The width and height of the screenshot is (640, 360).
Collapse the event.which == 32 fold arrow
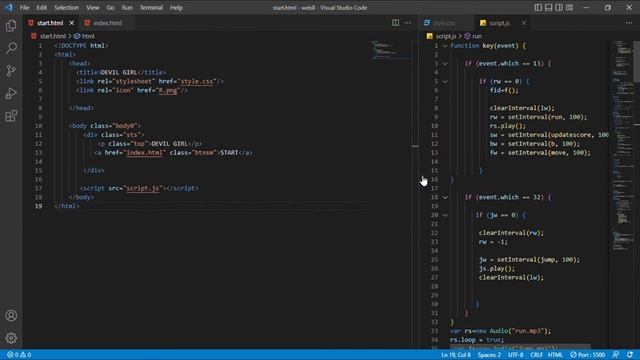coord(445,197)
